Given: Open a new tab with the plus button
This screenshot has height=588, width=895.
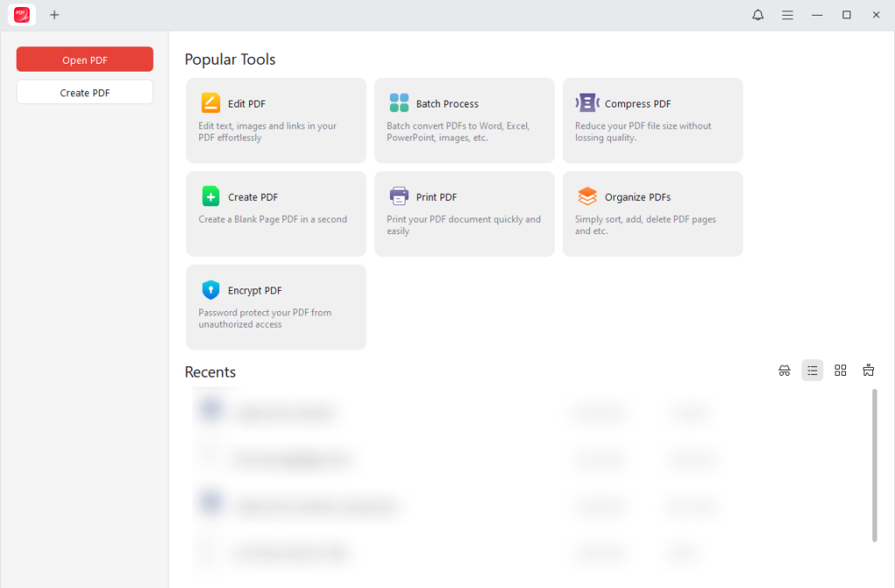Looking at the screenshot, I should point(54,15).
